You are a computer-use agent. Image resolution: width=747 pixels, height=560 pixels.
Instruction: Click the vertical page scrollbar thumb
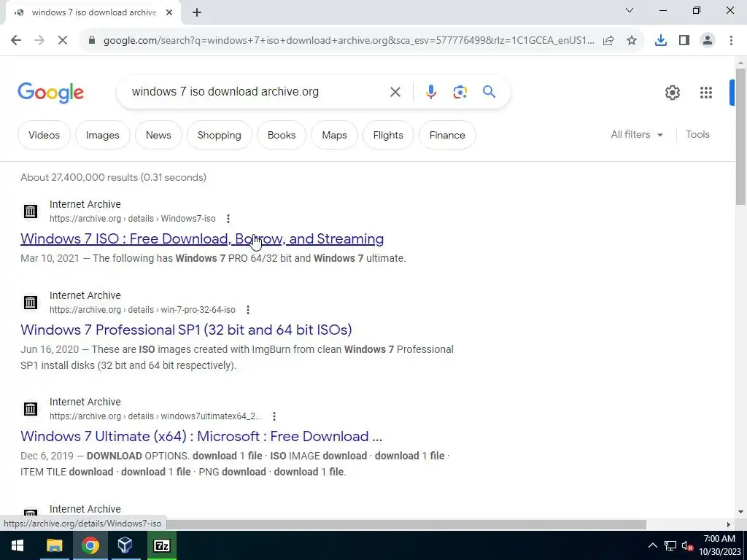pyautogui.click(x=740, y=136)
